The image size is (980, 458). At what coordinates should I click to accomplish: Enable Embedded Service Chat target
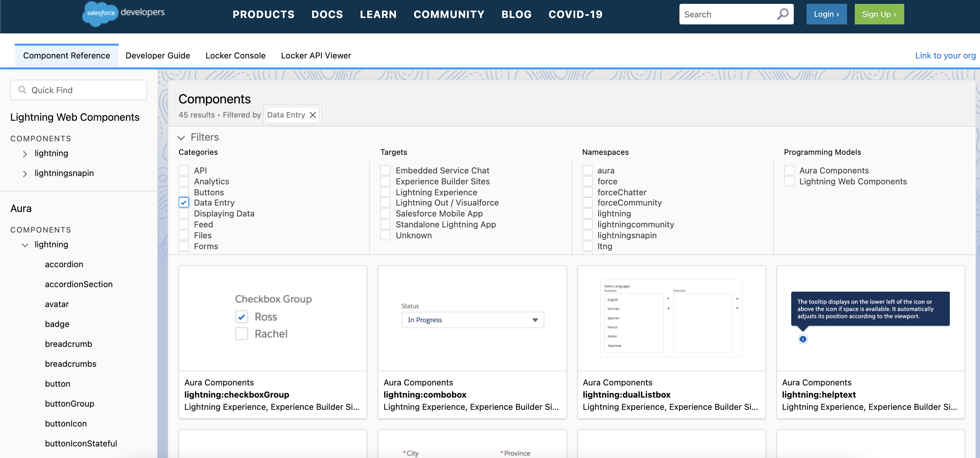point(385,171)
